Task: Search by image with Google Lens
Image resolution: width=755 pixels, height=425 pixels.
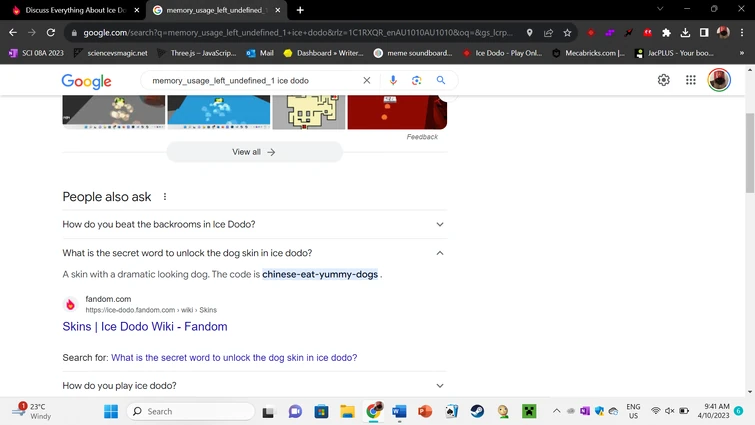Action: pyautogui.click(x=417, y=80)
